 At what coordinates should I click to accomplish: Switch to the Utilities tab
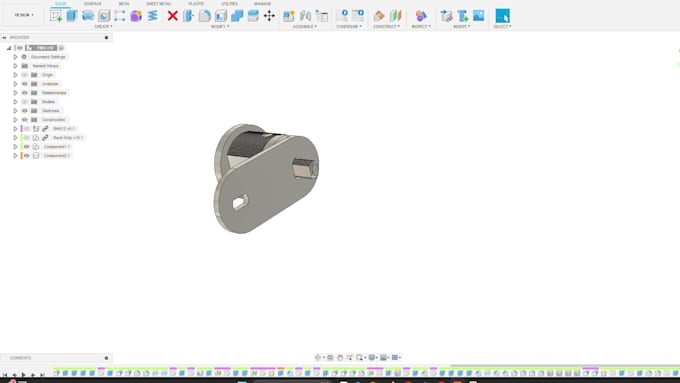[x=229, y=3]
